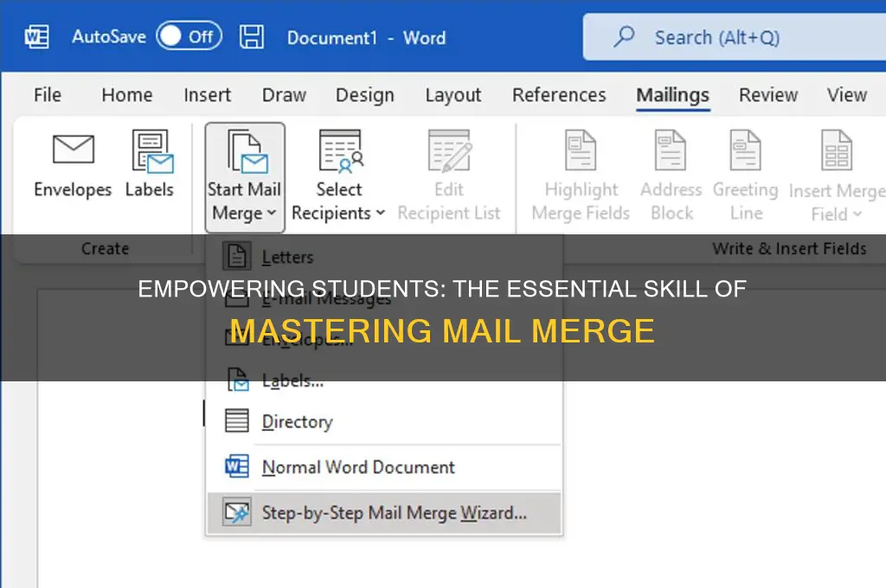Click the Highlight Merge Fields icon

pos(581,150)
